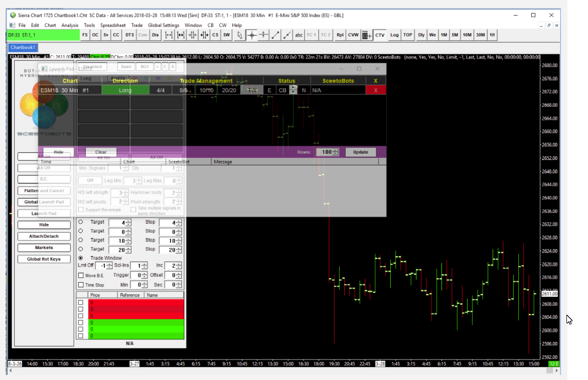This screenshot has width=588, height=380.
Task: Click the DTS toolbar button
Action: (x=130, y=35)
